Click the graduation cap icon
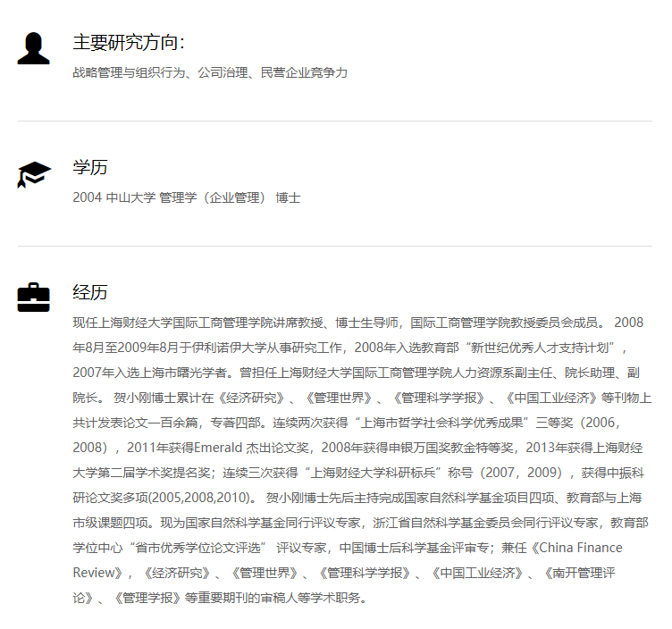Image resolution: width=672 pixels, height=629 pixels. pos(34,174)
